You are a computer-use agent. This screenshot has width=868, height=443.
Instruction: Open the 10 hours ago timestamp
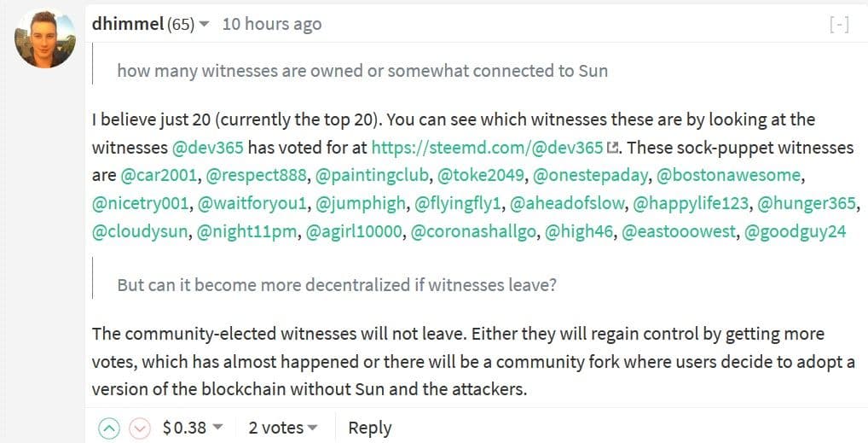point(272,24)
